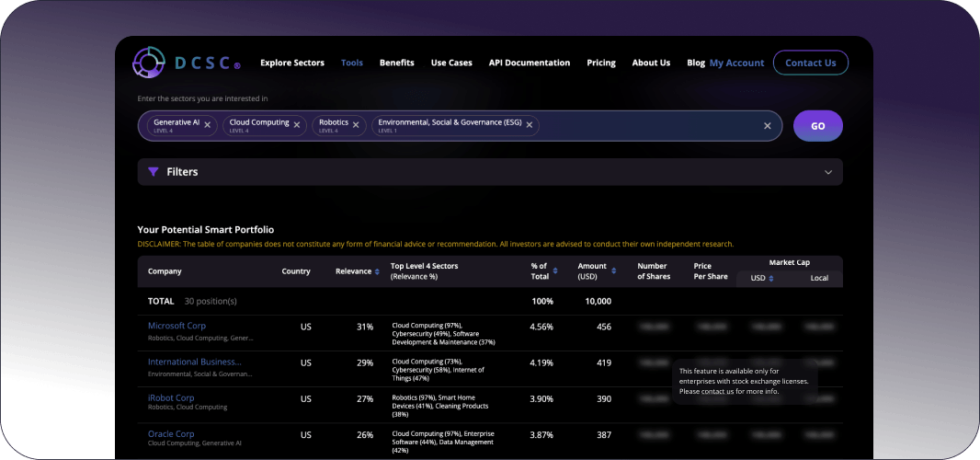Image resolution: width=980 pixels, height=460 pixels.
Task: Go to the Pricing page
Action: click(601, 63)
